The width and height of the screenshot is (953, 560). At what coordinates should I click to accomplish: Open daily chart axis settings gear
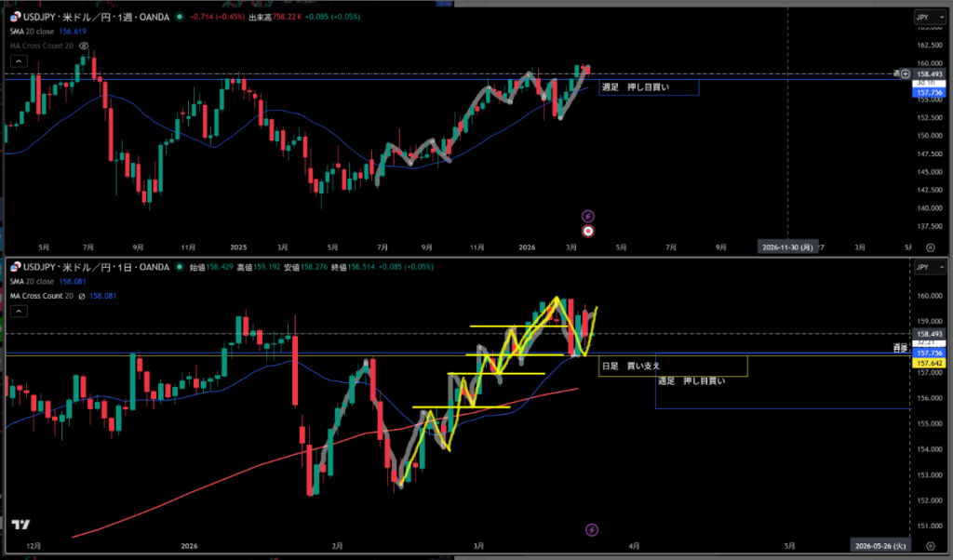(931, 545)
